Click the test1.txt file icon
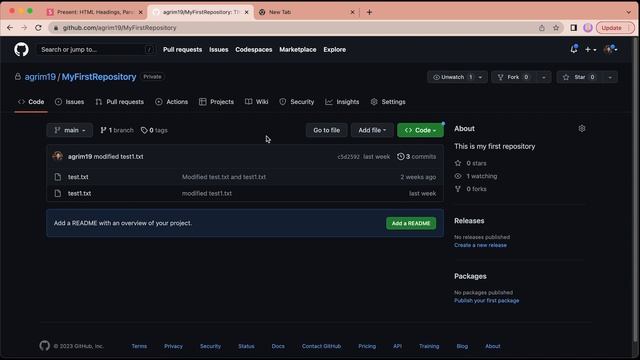640x360 pixels. point(58,193)
